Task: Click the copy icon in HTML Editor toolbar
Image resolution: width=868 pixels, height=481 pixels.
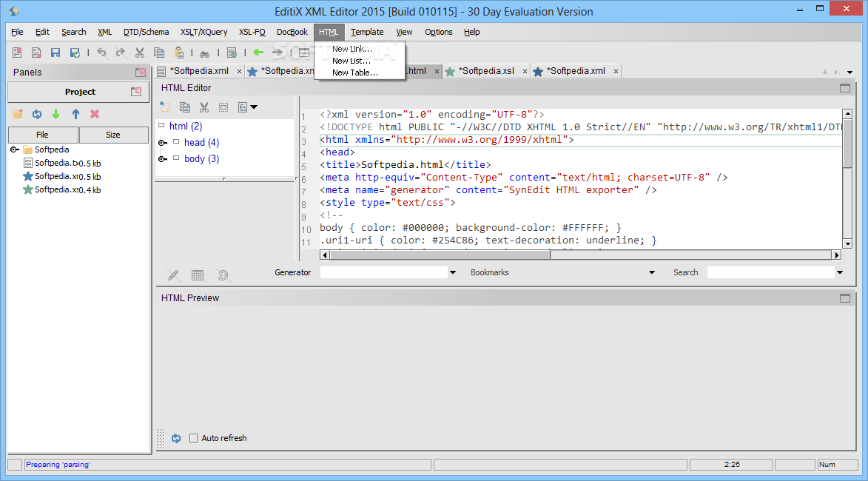Action: pos(185,107)
